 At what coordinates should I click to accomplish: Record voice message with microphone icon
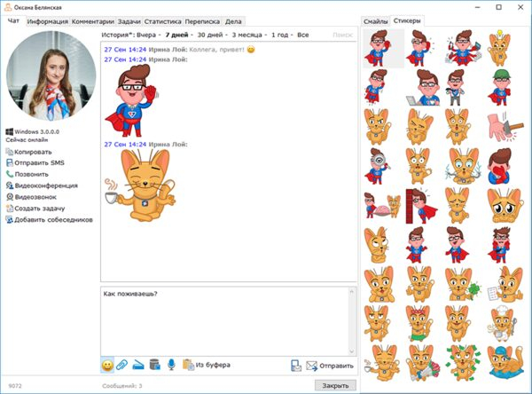coord(172,365)
